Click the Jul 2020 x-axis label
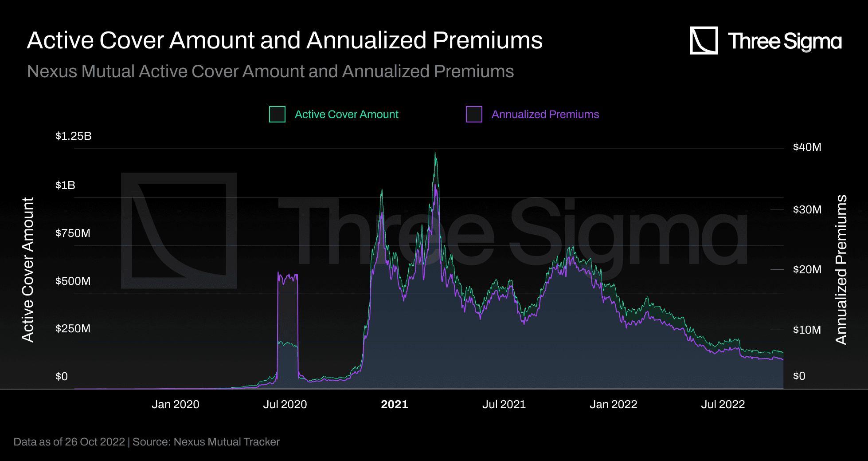868x461 pixels. (x=285, y=404)
